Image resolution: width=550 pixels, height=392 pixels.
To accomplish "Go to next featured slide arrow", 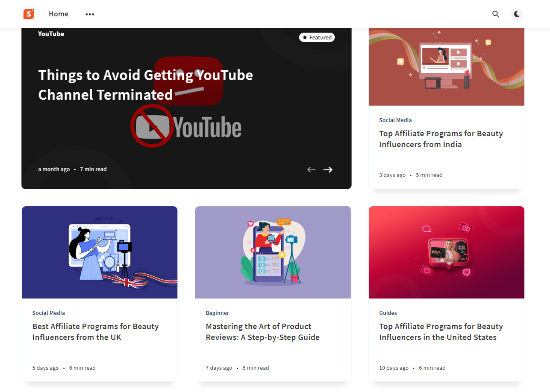I will (328, 170).
